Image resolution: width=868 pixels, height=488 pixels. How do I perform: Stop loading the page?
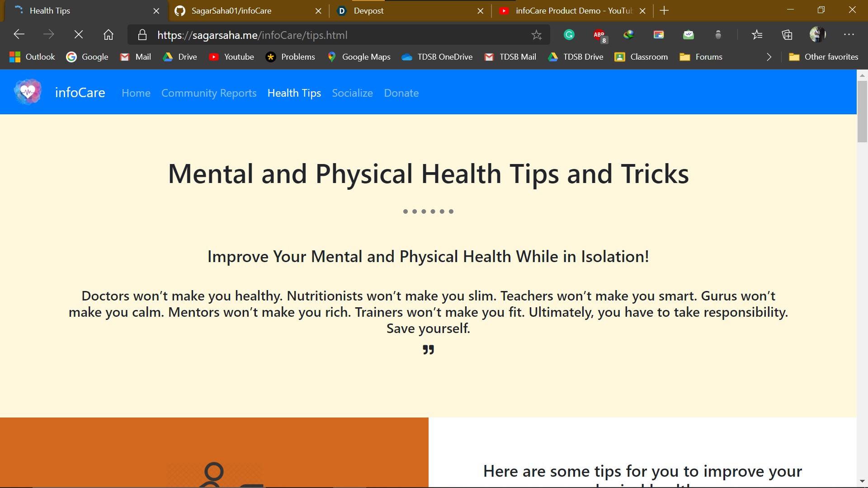coord(78,35)
